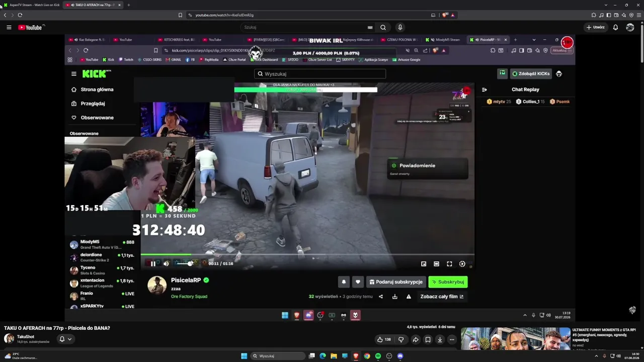Open the on-screen keyboard in YouTube search

pos(370,27)
